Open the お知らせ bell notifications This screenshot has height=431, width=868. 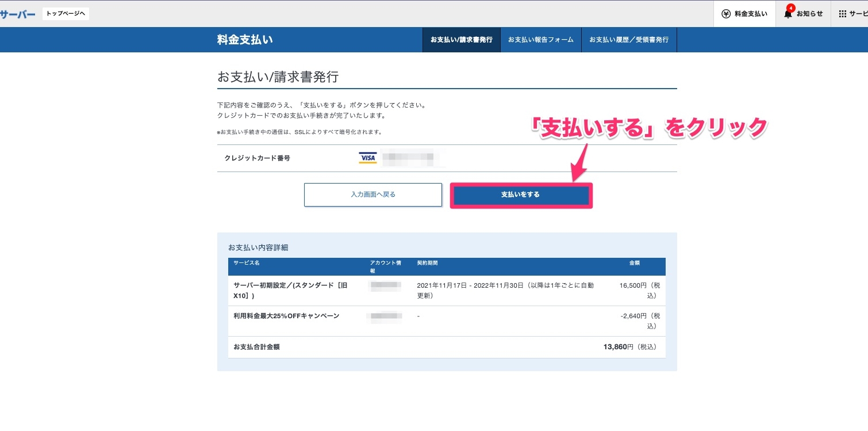point(788,14)
